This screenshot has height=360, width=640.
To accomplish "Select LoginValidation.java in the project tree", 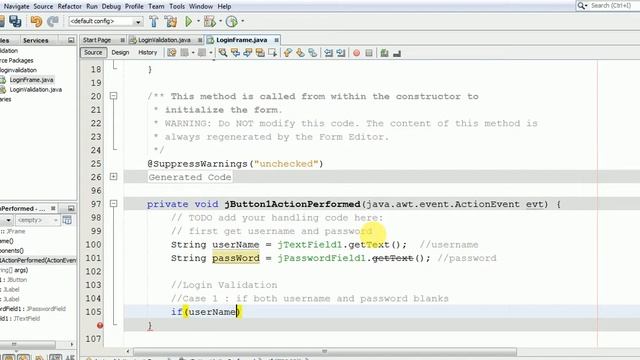I will coord(36,90).
